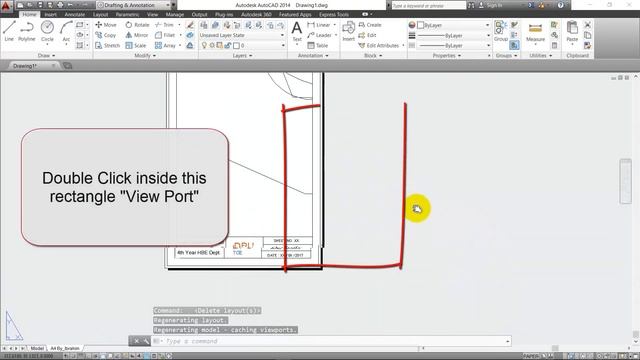
Task: Switch to the Annotate ribbon tab
Action: pyautogui.click(x=75, y=14)
